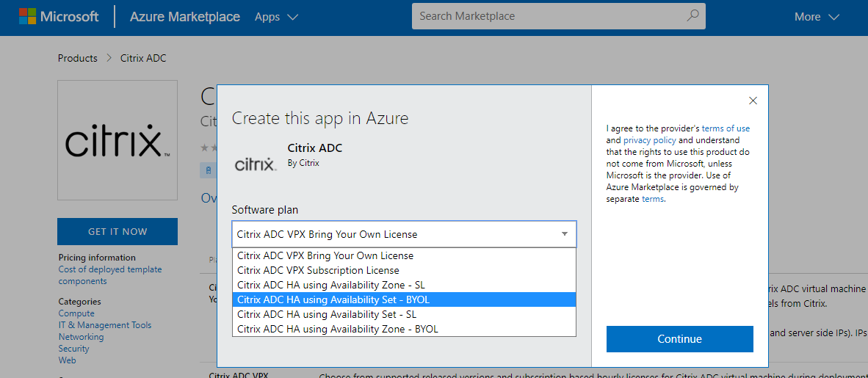868x378 pixels.
Task: Open the Compute category
Action: [x=76, y=313]
